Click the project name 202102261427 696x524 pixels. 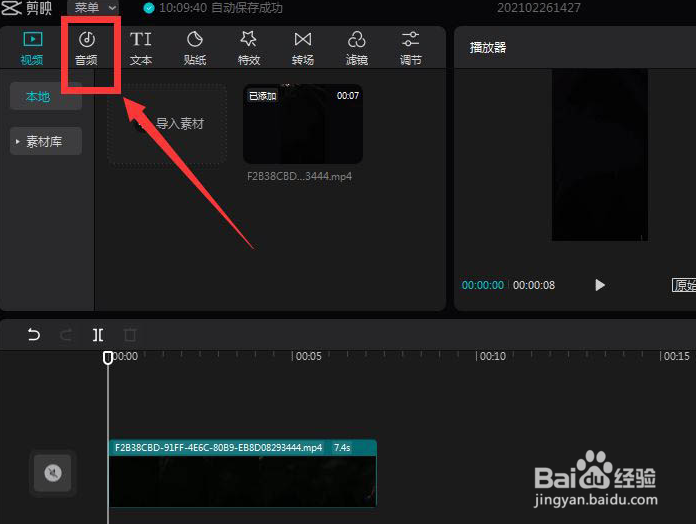[x=538, y=8]
